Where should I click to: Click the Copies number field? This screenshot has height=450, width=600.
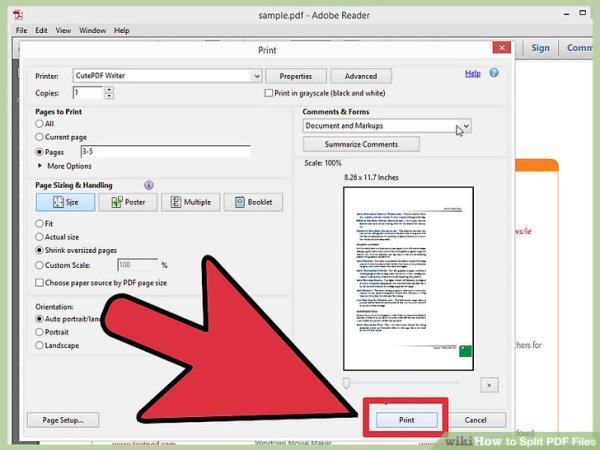pos(88,93)
